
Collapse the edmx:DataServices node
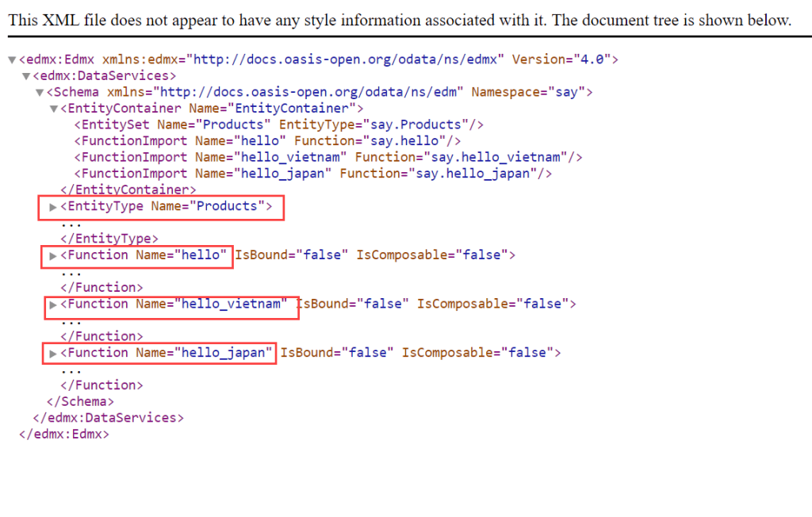(x=26, y=76)
